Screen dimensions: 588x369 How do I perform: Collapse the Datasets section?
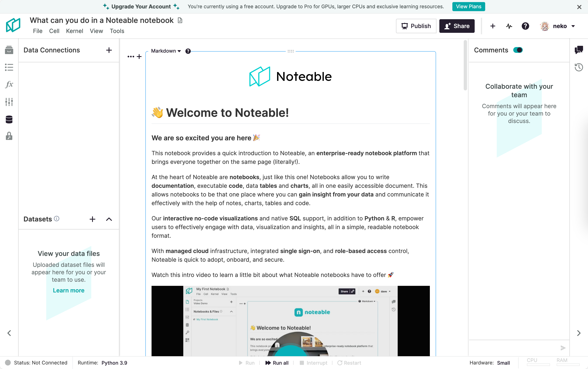coord(109,219)
